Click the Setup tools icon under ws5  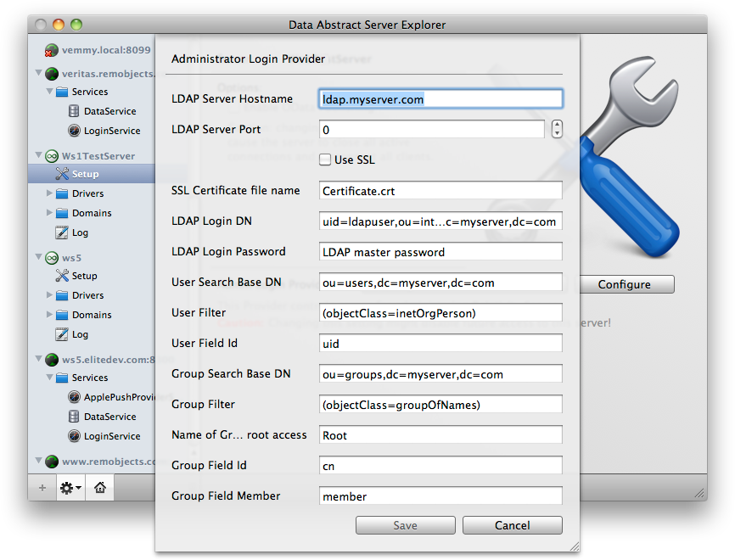(62, 276)
